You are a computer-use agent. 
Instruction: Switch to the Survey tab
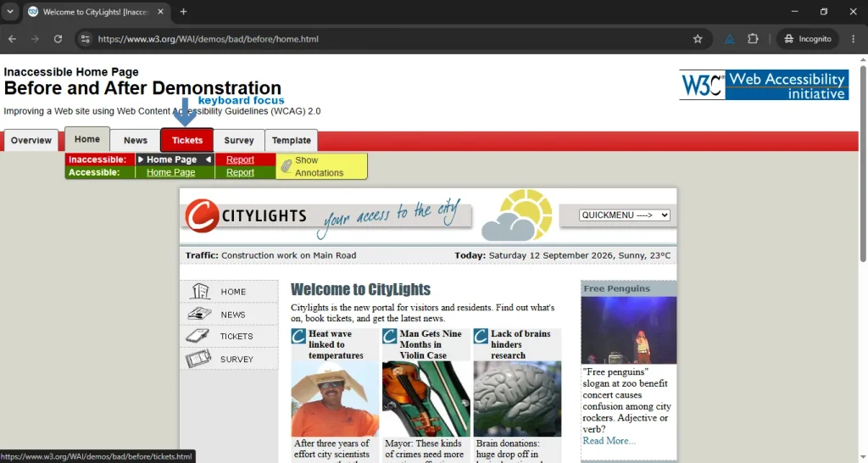pos(239,140)
